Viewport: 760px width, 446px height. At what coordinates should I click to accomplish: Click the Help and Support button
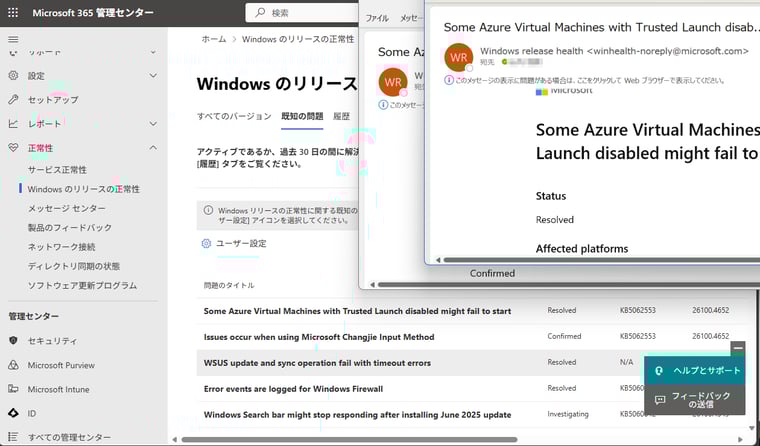tap(695, 371)
